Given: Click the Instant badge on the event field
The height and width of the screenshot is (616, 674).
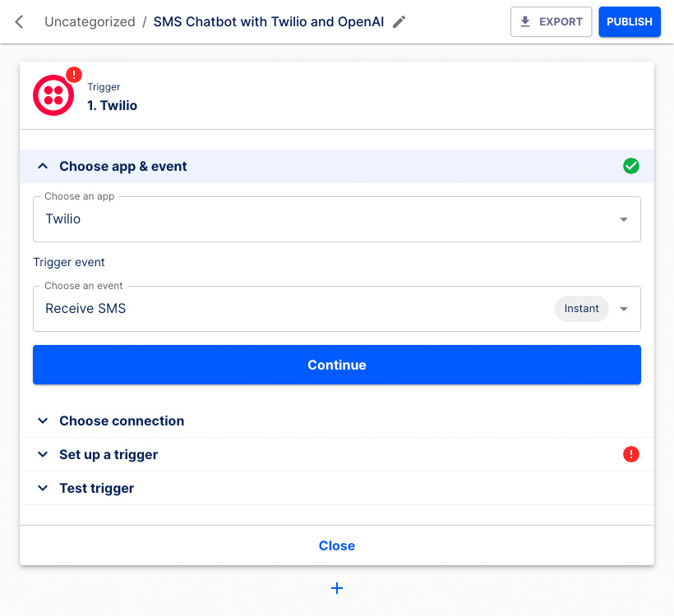Looking at the screenshot, I should coord(581,308).
